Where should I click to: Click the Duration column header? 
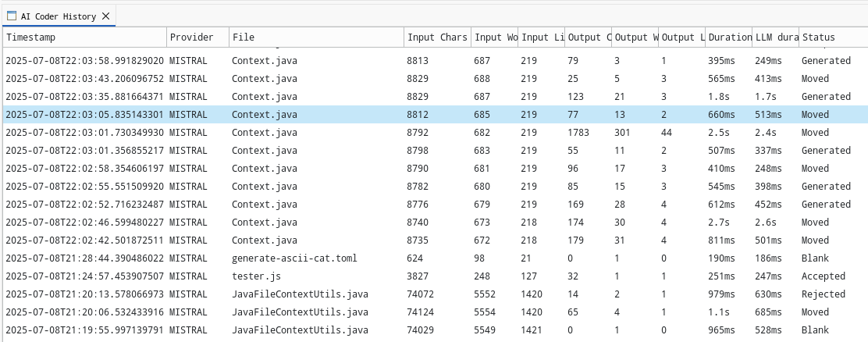point(729,37)
